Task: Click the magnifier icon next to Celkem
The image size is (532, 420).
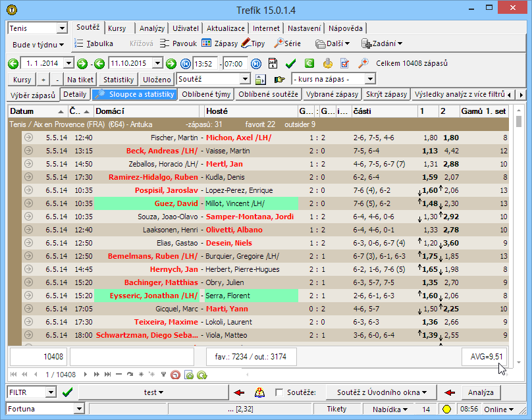Action: point(363,64)
